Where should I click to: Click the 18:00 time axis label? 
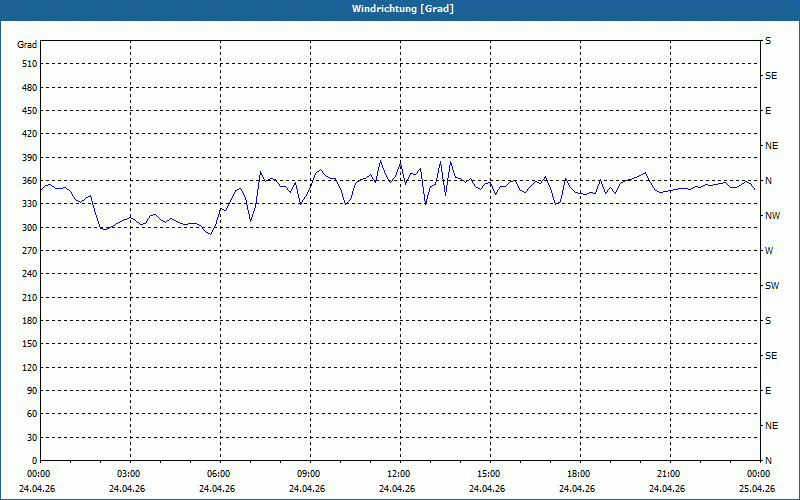[579, 474]
